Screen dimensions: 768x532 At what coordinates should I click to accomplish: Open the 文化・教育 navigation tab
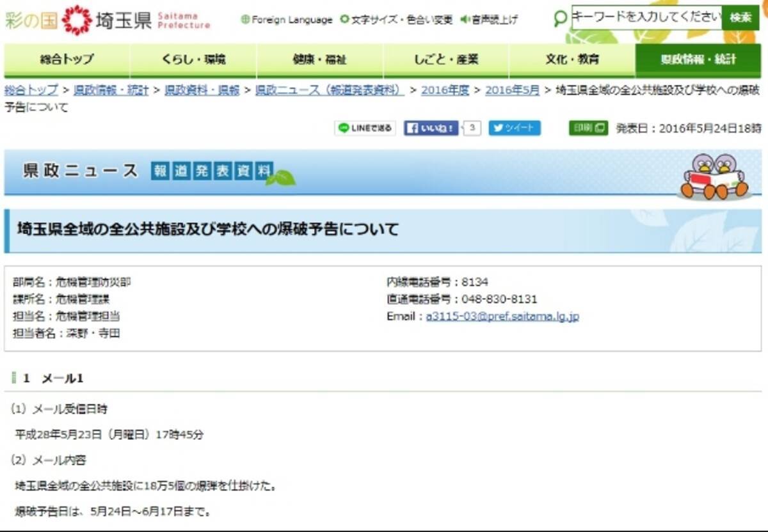coord(572,60)
